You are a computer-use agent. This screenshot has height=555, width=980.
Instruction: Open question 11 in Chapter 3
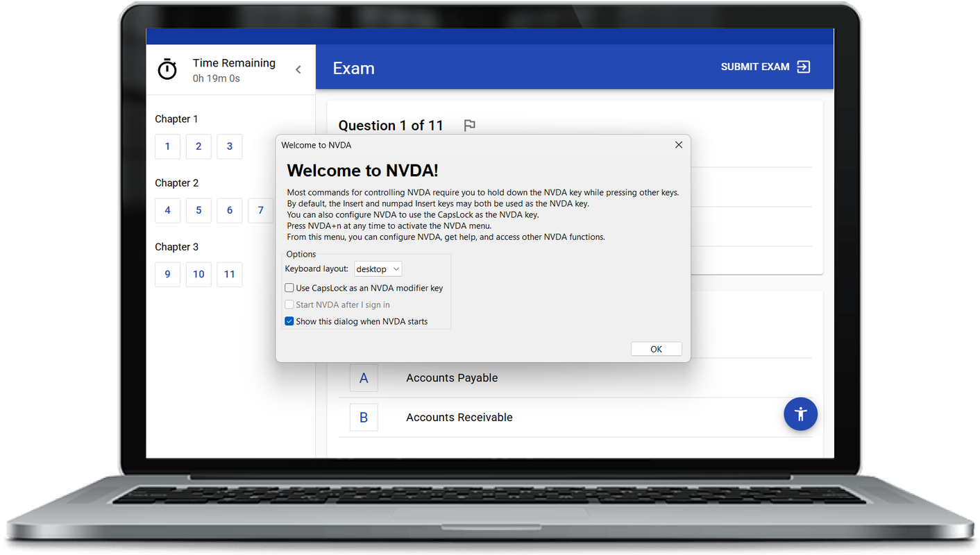230,274
